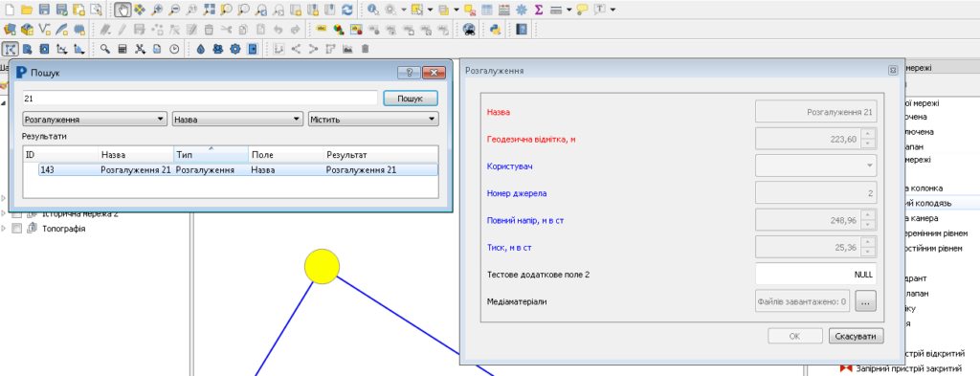Close the Розгалуження panel with small x
Image resolution: width=980 pixels, height=376 pixels.
coord(893,71)
